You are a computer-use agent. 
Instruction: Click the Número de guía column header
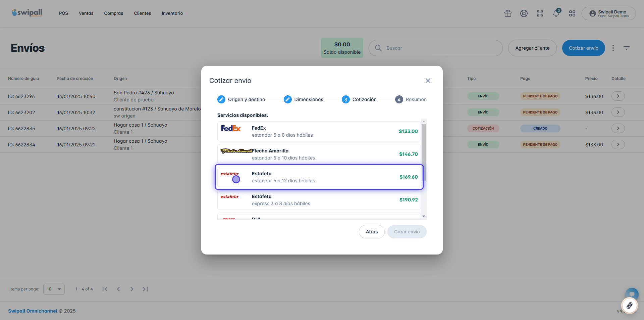pyautogui.click(x=23, y=79)
